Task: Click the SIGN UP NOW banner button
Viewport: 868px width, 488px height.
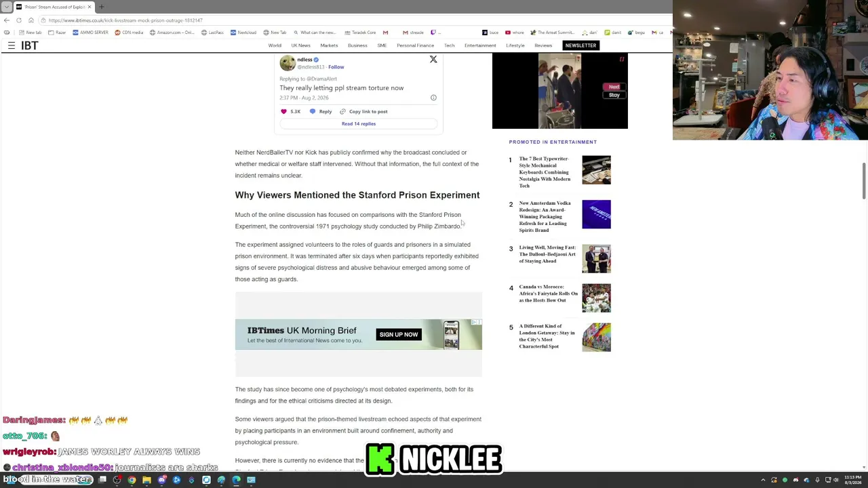Action: pyautogui.click(x=399, y=335)
